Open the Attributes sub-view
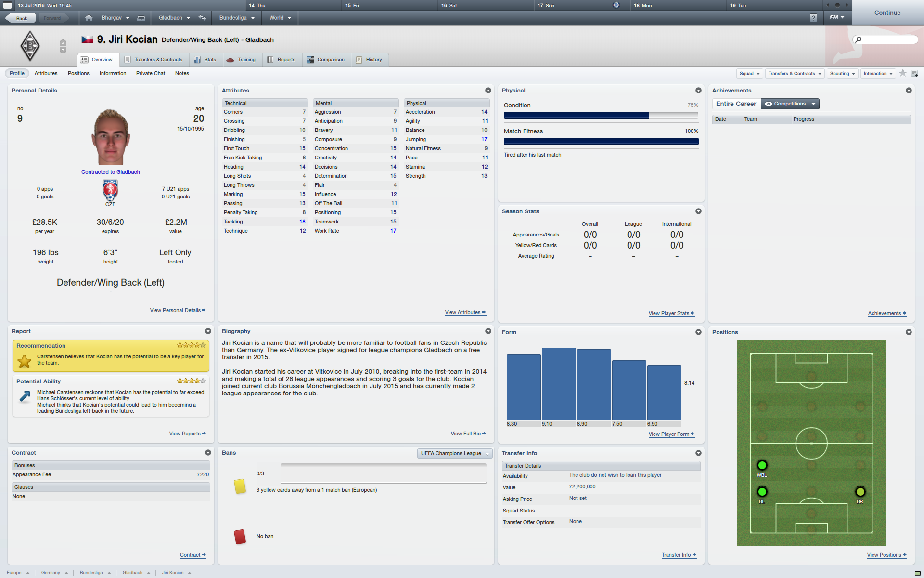The image size is (924, 578). (46, 73)
